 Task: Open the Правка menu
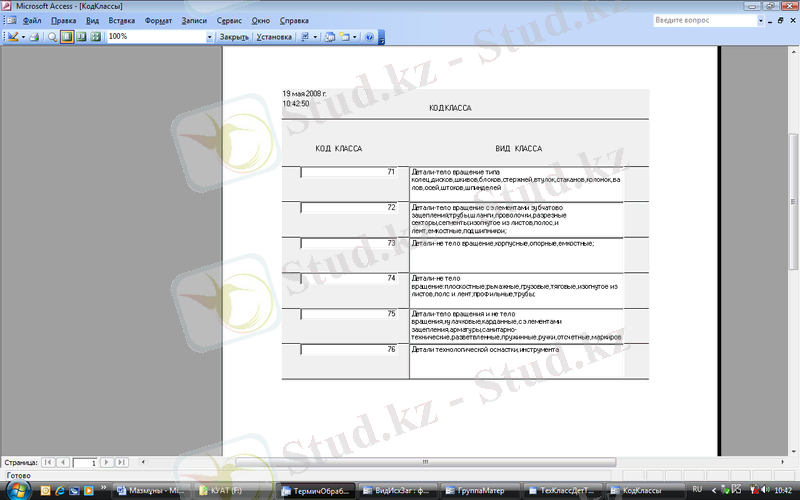point(63,21)
